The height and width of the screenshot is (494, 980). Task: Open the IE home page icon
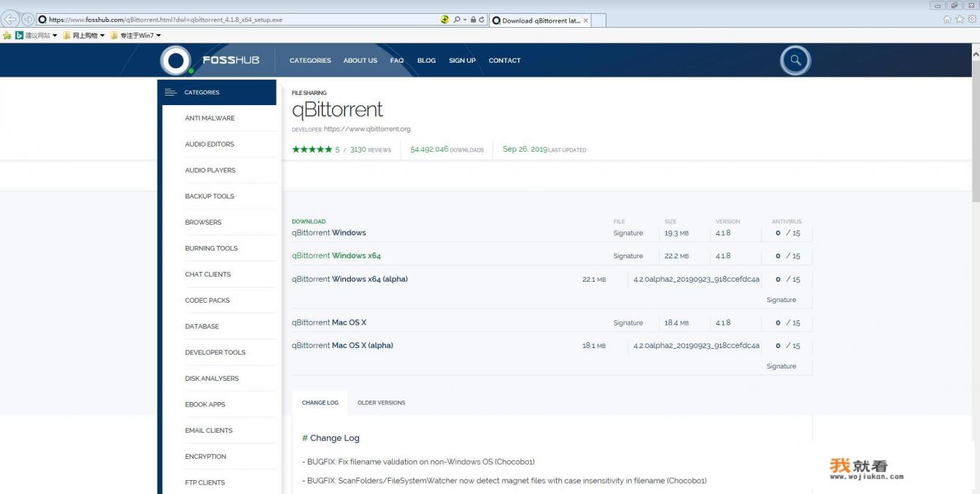point(946,20)
